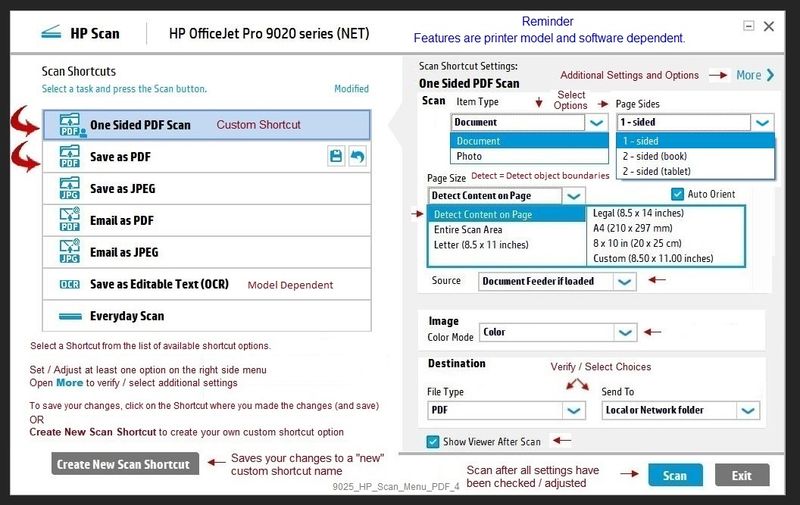Click Create New Scan Shortcut button
This screenshot has height=505, width=800.
click(x=125, y=464)
